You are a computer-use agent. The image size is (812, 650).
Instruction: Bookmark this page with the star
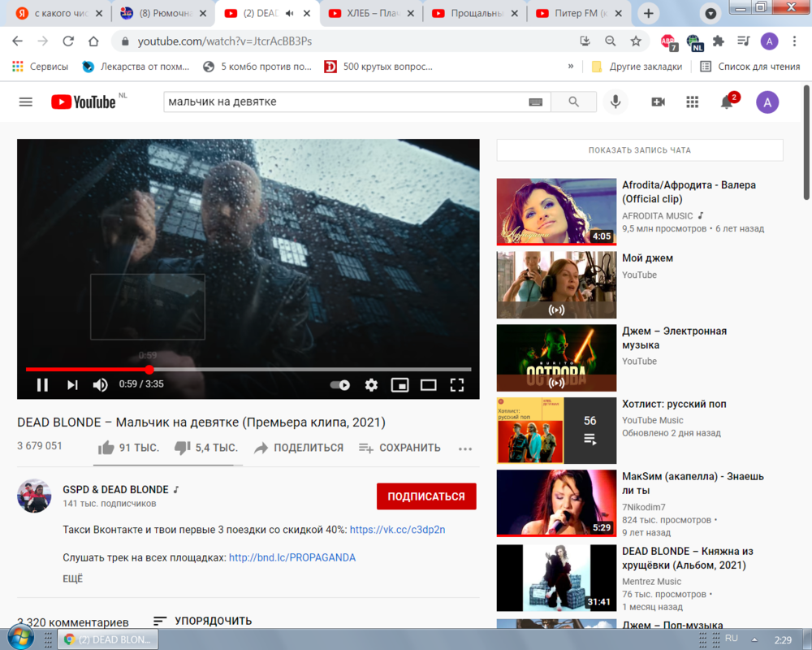[636, 41]
